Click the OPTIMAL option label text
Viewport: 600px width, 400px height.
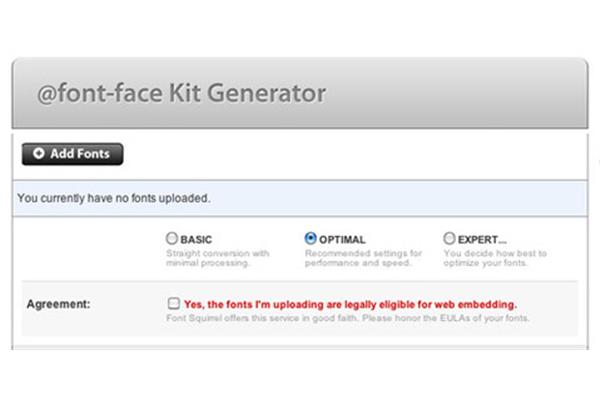pyautogui.click(x=342, y=240)
